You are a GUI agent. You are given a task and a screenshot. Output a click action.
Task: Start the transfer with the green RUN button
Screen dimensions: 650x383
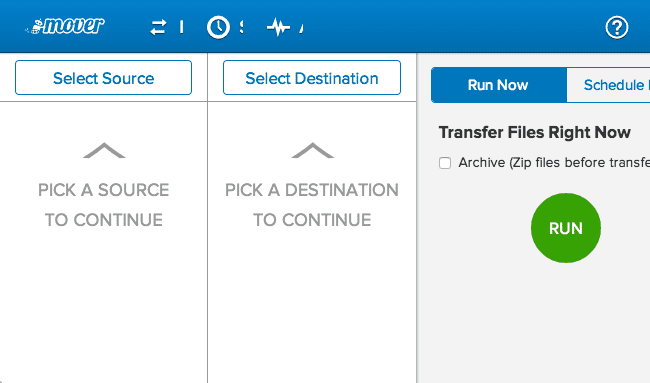point(566,228)
